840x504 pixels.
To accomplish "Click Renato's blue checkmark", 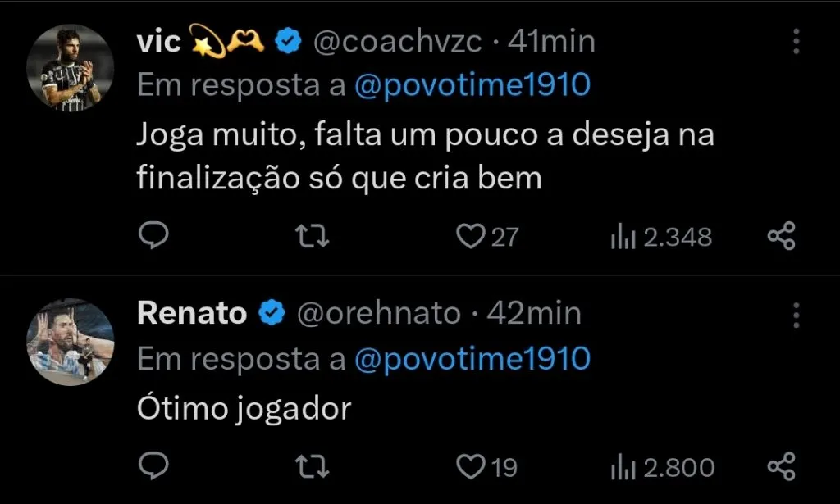I will (x=271, y=313).
